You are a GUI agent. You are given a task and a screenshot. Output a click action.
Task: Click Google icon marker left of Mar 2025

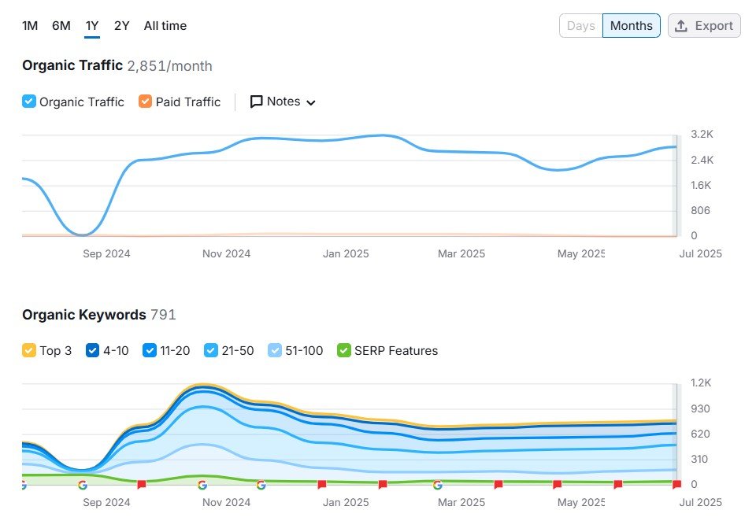[x=437, y=485]
